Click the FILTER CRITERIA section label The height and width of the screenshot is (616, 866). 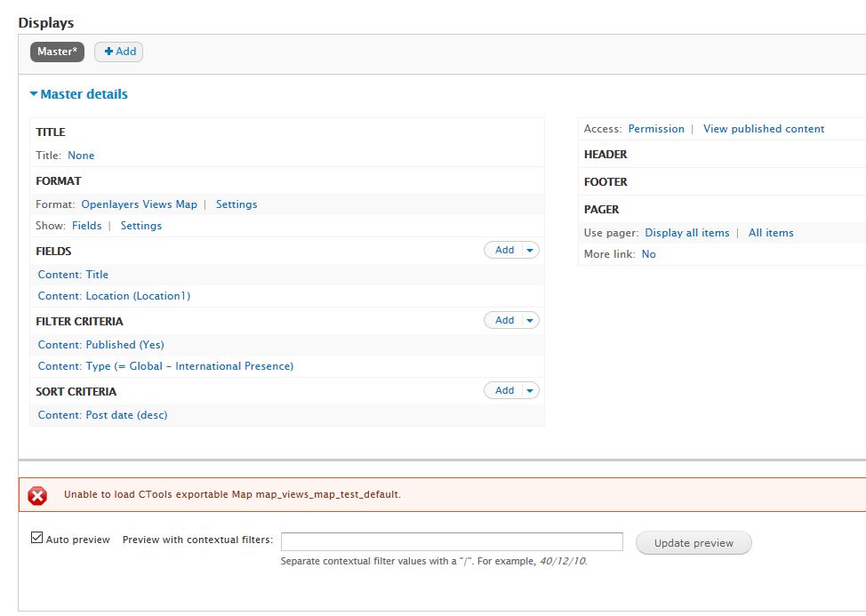[79, 322]
